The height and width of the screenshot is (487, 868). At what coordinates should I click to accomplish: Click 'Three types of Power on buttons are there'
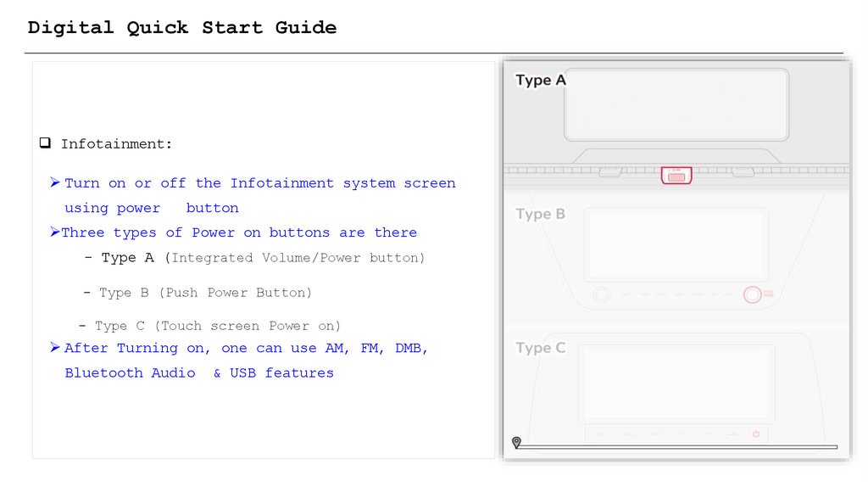(238, 232)
